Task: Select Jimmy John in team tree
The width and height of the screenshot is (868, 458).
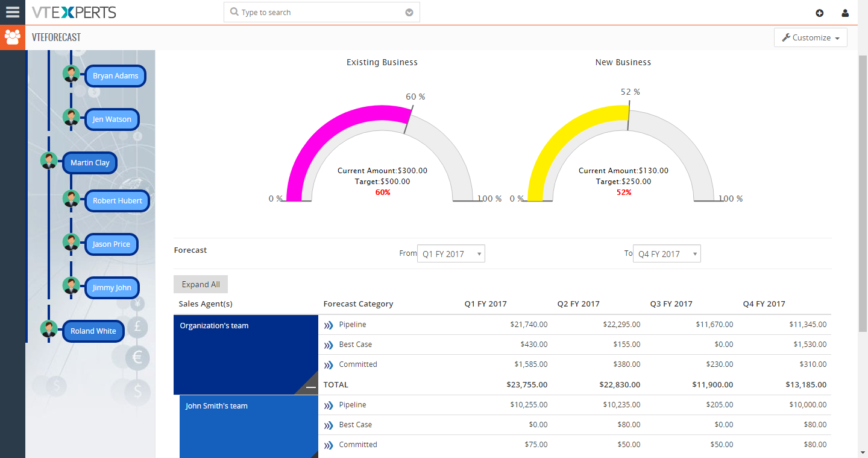Action: (x=112, y=288)
